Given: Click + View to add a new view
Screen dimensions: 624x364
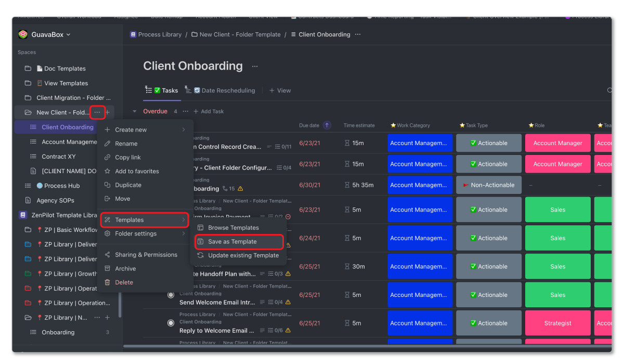Looking at the screenshot, I should tap(280, 90).
